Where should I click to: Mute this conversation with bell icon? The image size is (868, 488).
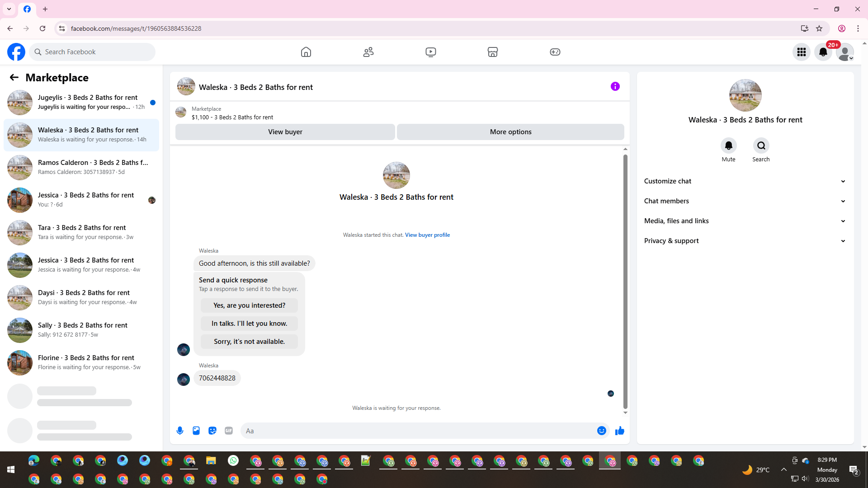(x=728, y=145)
